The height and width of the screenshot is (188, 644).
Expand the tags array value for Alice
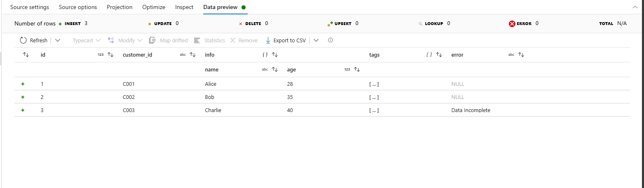click(x=374, y=84)
